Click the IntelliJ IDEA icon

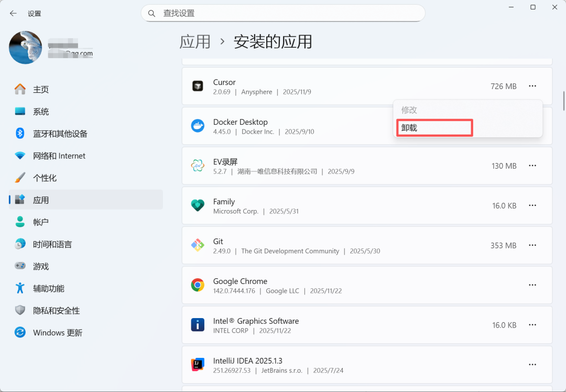pos(198,365)
